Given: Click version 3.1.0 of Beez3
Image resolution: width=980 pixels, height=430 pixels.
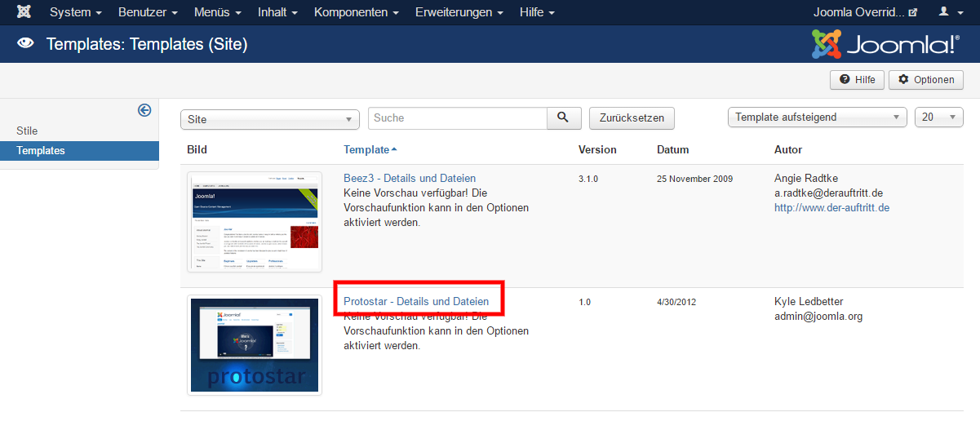Looking at the screenshot, I should click(588, 179).
